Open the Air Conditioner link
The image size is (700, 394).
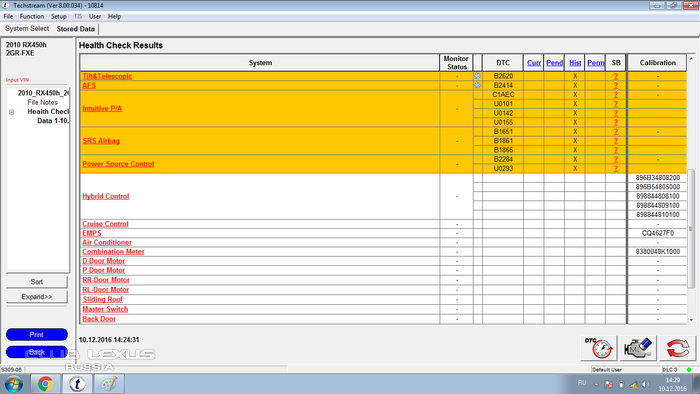(x=107, y=243)
